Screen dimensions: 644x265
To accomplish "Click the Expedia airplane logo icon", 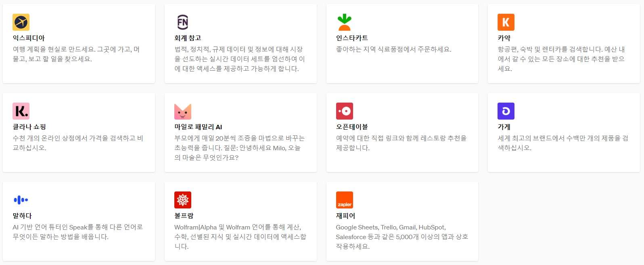I will 21,22.
